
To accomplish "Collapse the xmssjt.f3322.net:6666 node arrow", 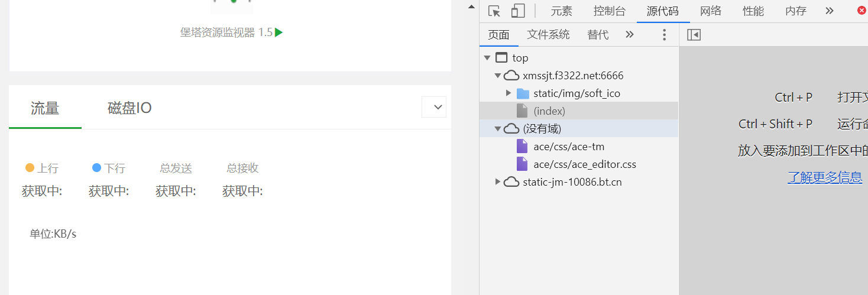I will click(497, 76).
